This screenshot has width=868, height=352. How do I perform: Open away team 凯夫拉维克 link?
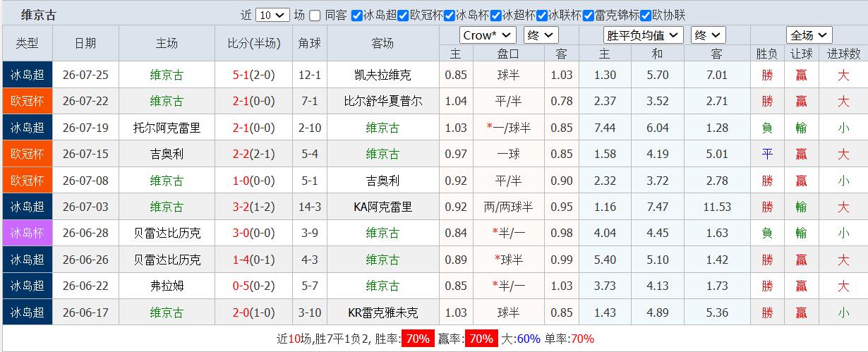point(382,75)
